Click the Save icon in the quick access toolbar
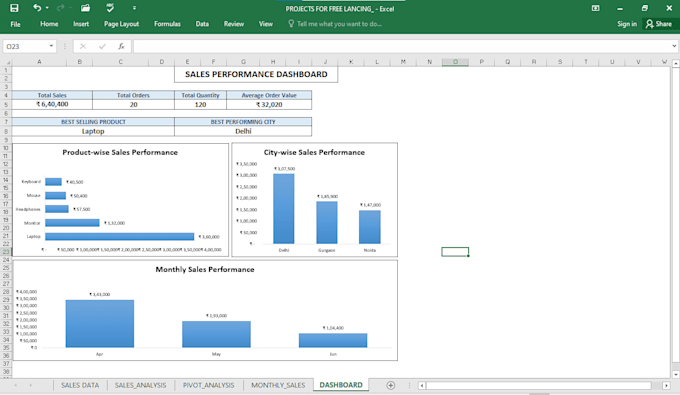680x395 pixels. [x=14, y=8]
